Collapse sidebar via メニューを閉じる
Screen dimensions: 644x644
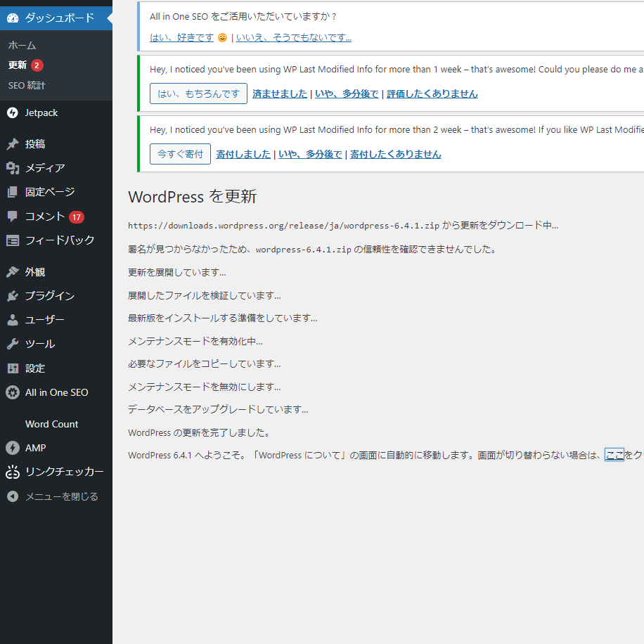56,496
